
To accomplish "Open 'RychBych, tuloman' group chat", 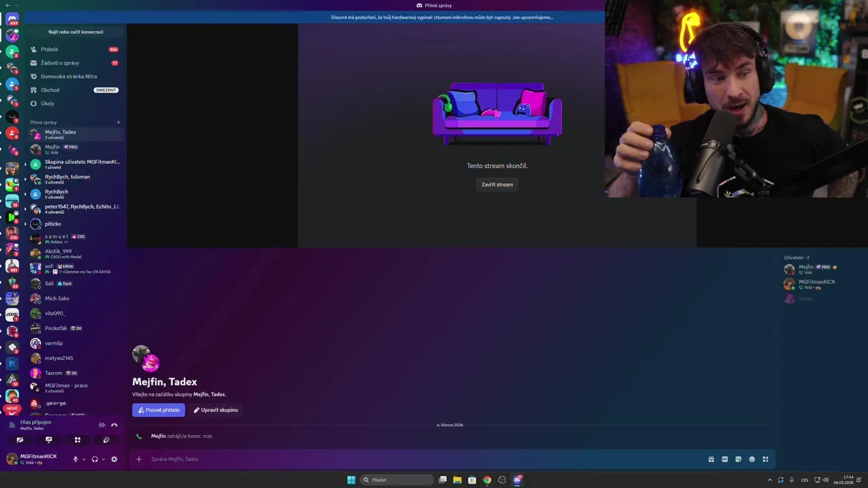I will click(75, 179).
